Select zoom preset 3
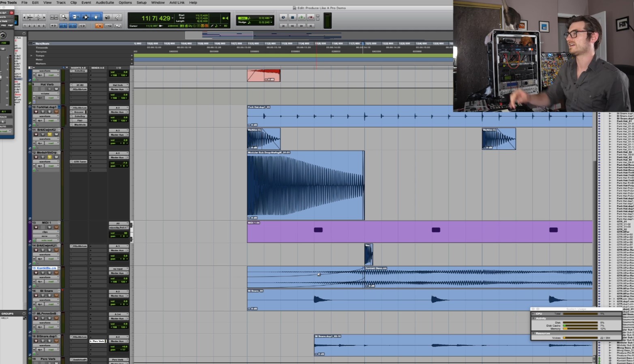The width and height of the screenshot is (634, 364). pos(34,26)
